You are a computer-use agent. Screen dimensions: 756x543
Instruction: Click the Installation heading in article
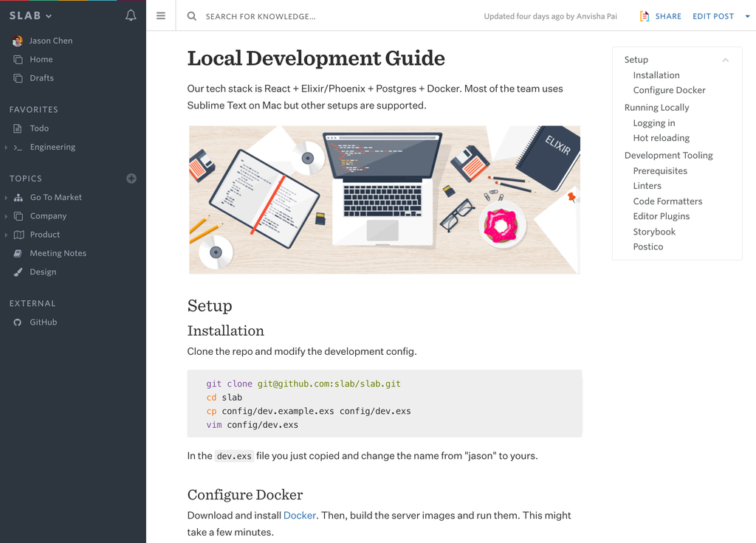tap(226, 331)
